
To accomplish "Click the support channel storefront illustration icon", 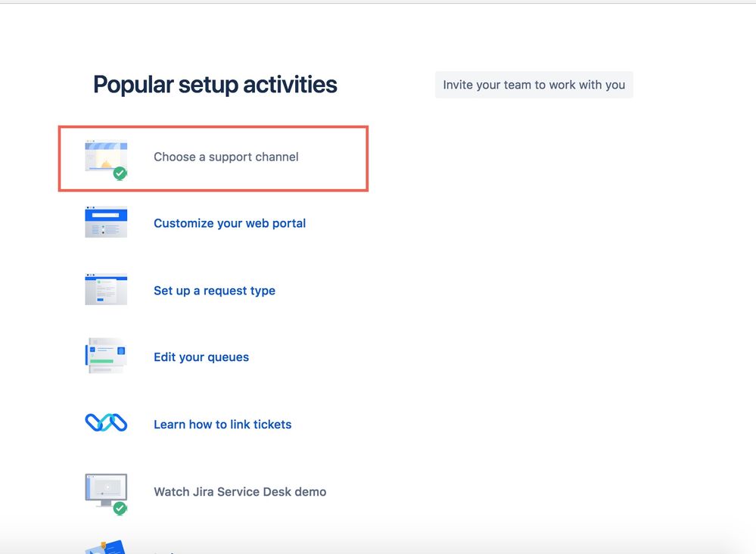I will pos(106,156).
